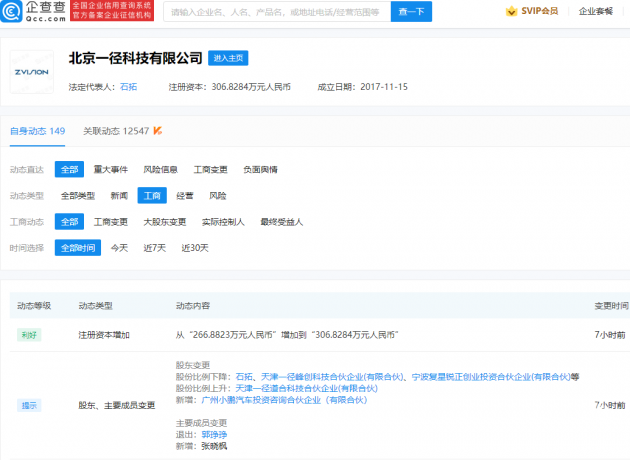Choose 大股东变更 under 工商动态

click(164, 222)
